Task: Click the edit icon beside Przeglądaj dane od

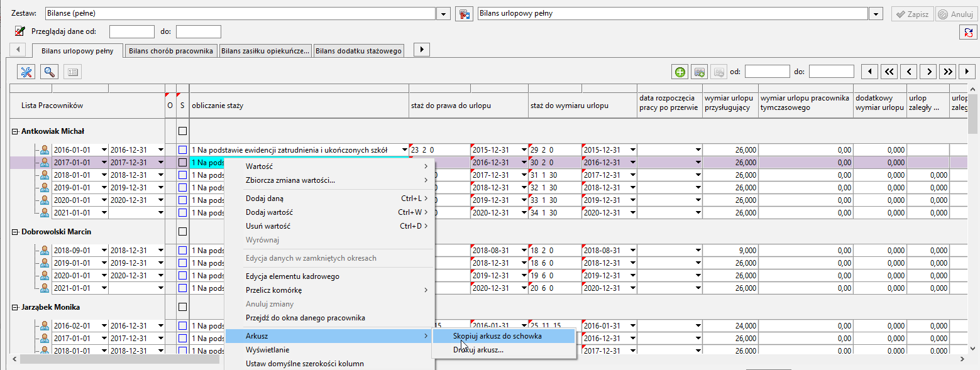Action: coord(19,31)
